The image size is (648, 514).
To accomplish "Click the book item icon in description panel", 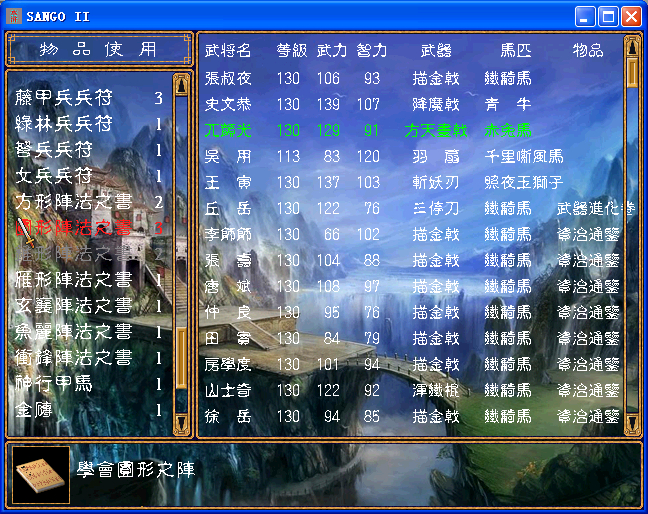I will pos(40,475).
